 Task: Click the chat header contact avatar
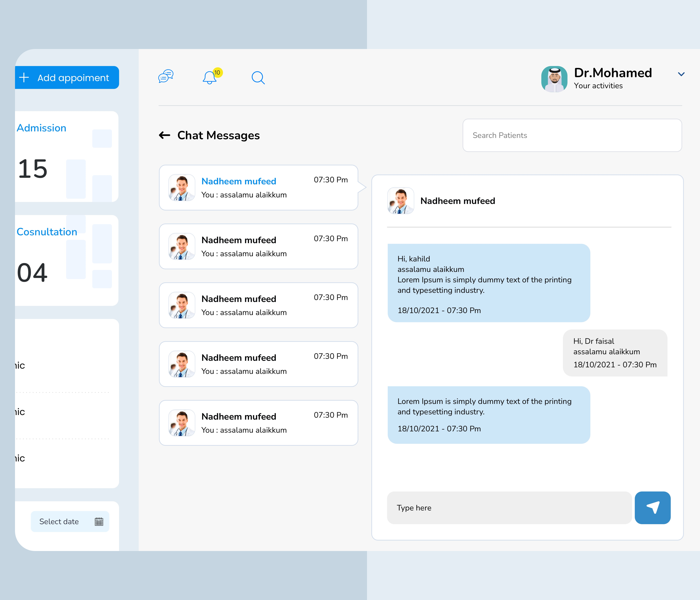pos(401,201)
